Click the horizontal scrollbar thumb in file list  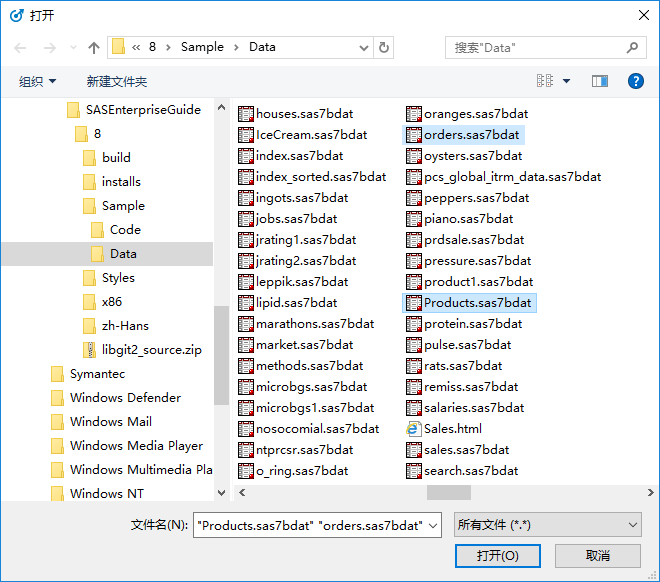point(448,492)
